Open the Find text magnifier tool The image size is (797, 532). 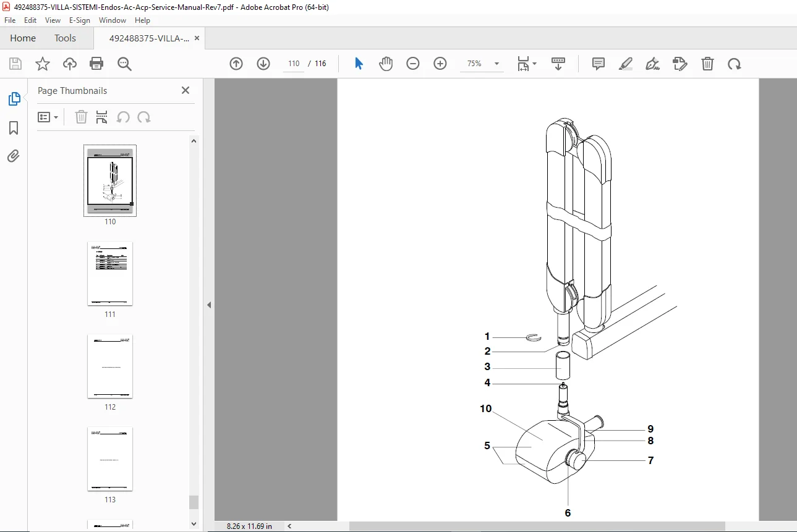click(124, 64)
